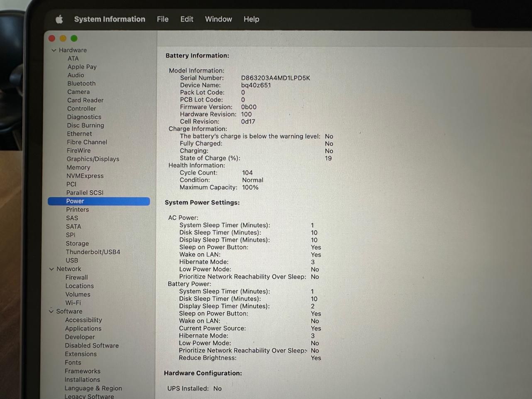Select USB in the sidebar
The image size is (532, 399).
pos(72,260)
